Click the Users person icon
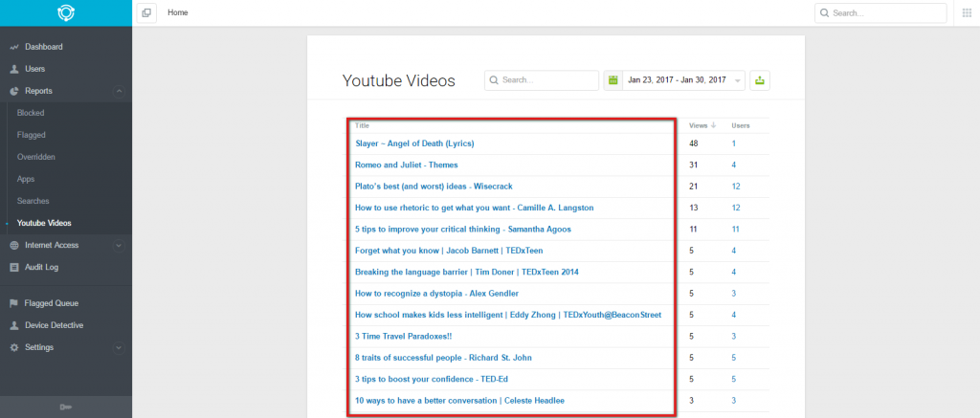Viewport: 980px width, 418px height. 13,69
